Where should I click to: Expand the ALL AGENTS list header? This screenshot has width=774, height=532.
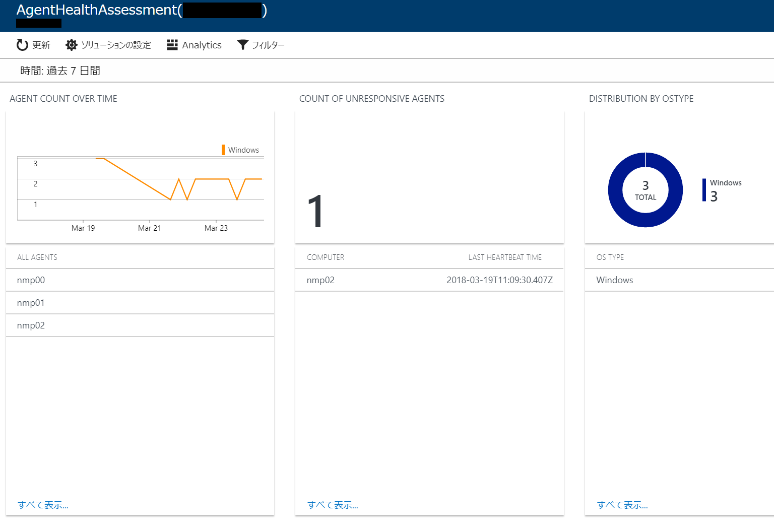37,257
